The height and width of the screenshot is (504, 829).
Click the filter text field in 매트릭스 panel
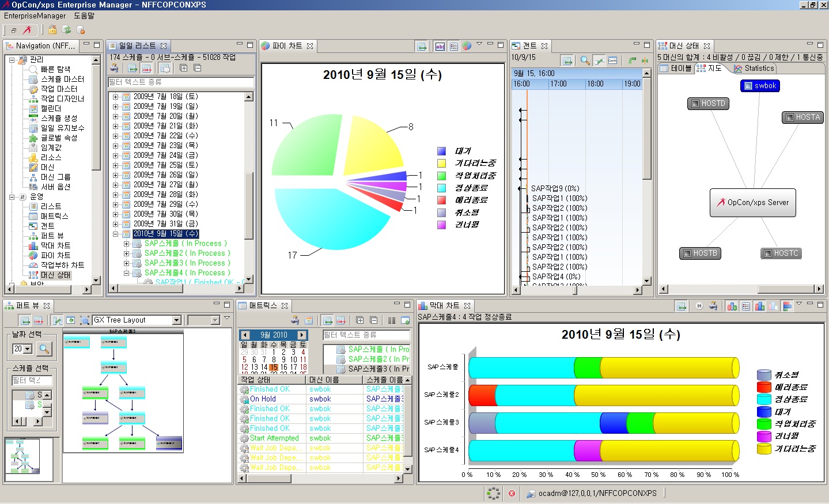click(x=366, y=335)
